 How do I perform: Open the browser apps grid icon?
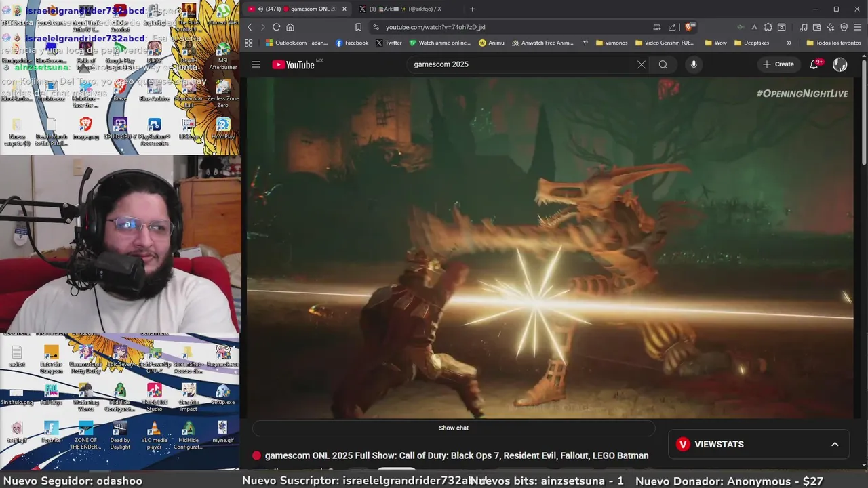(x=249, y=43)
